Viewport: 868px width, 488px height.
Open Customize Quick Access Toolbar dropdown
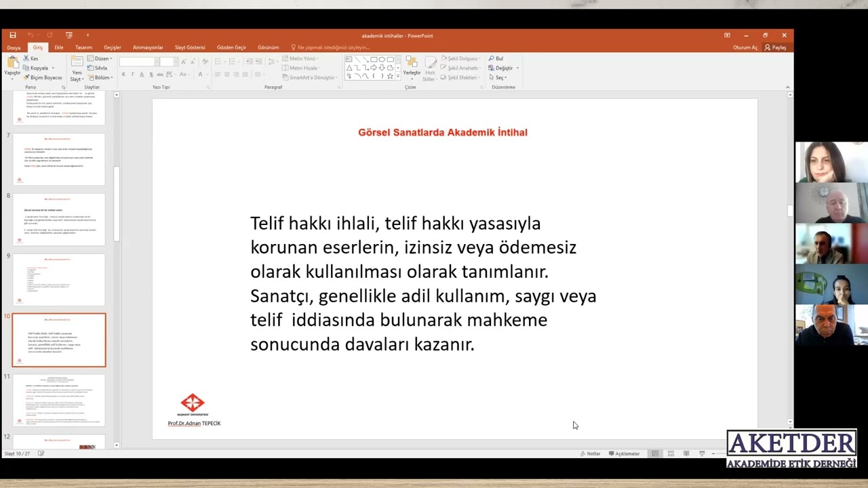tap(87, 35)
